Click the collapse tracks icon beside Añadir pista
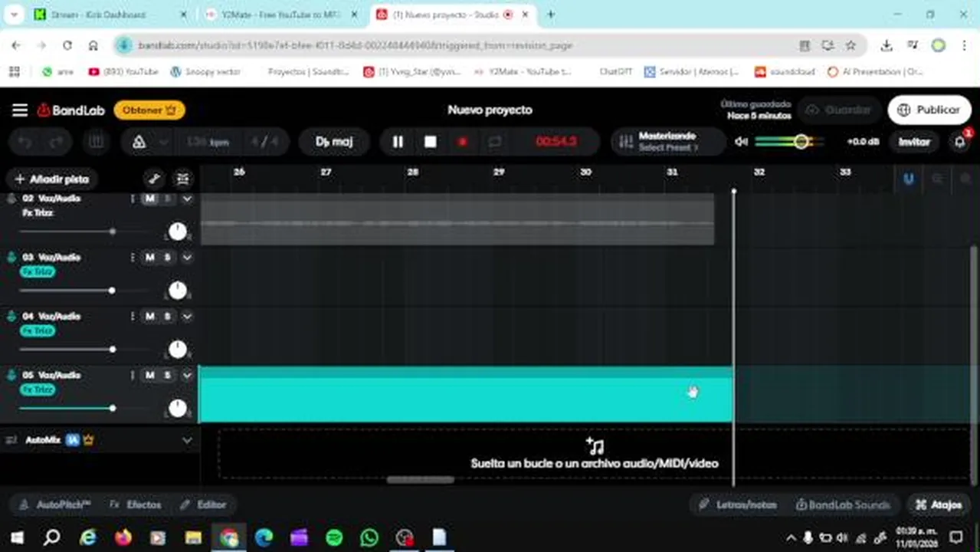 pos(182,179)
